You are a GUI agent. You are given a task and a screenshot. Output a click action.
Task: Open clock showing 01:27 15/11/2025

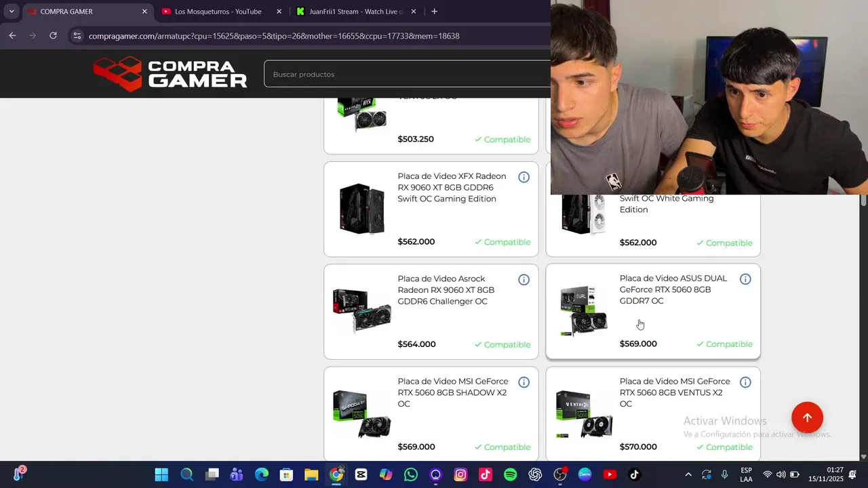click(826, 474)
